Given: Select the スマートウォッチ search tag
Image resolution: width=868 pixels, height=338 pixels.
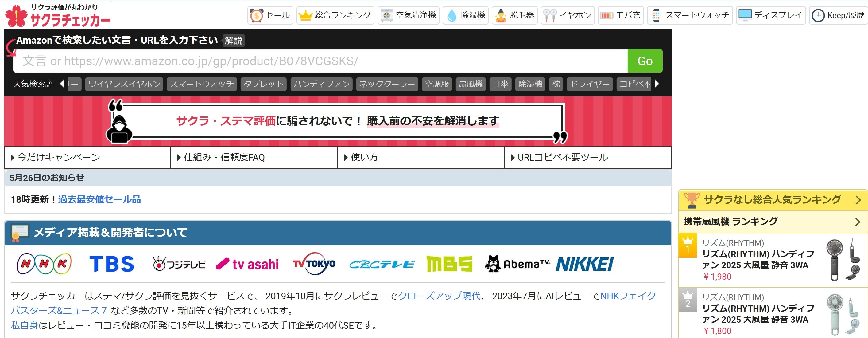Looking at the screenshot, I should click(x=201, y=84).
